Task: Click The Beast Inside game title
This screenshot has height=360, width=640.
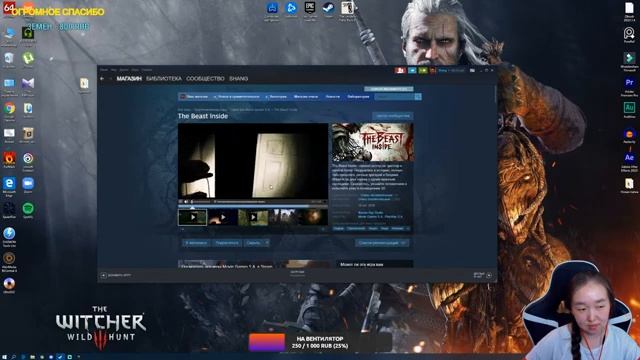Action: [203, 116]
